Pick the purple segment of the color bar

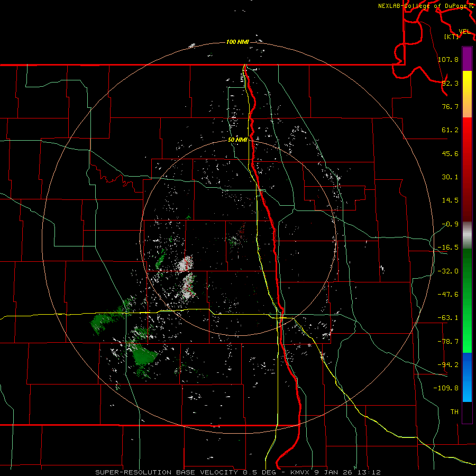pos(467,59)
